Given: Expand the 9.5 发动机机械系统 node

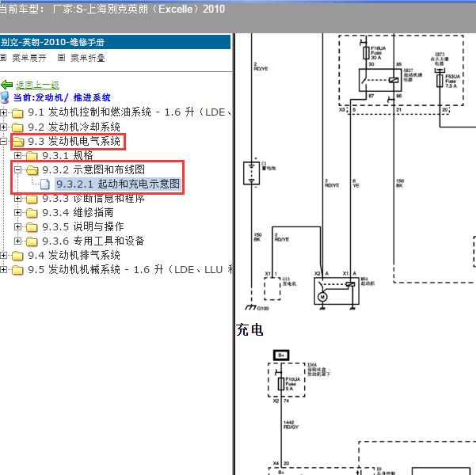Looking at the screenshot, I should [x=3, y=269].
